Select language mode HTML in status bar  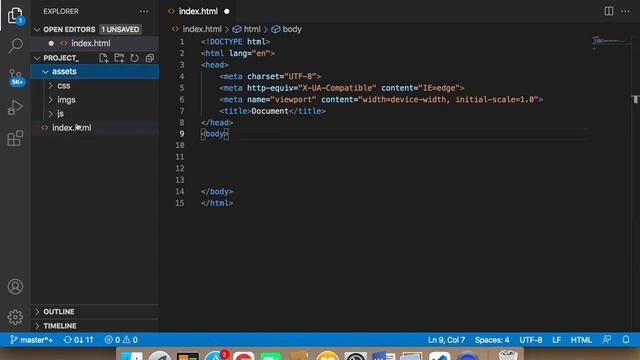coord(581,340)
